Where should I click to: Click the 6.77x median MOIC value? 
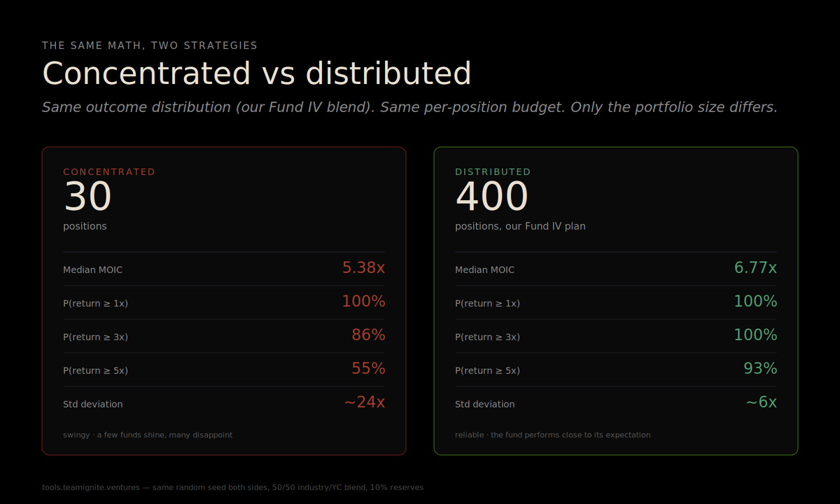pyautogui.click(x=755, y=268)
